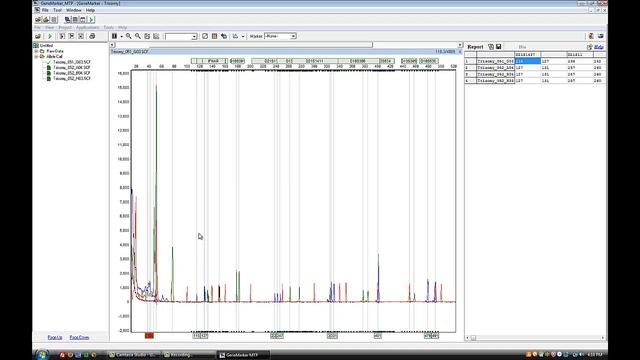Screen dimensions: 640x360
Task: Click the last of three sample navigation icons
Action: click(x=81, y=36)
